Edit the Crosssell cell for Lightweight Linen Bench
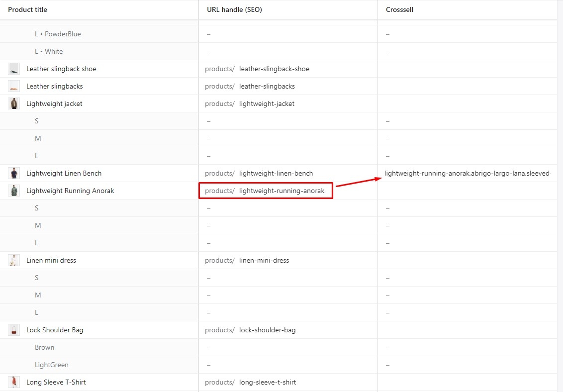This screenshot has width=563, height=392. tap(467, 174)
